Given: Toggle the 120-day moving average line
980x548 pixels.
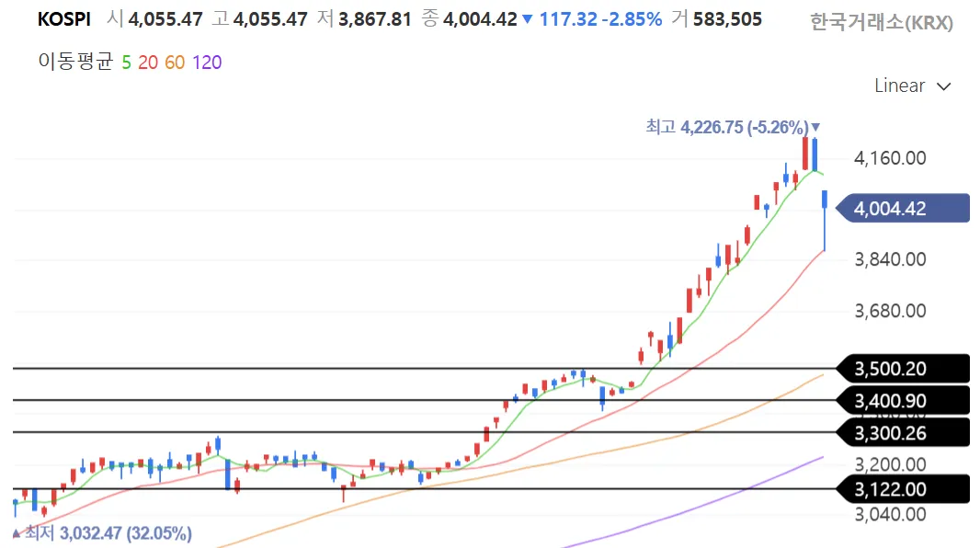Looking at the screenshot, I should (207, 63).
